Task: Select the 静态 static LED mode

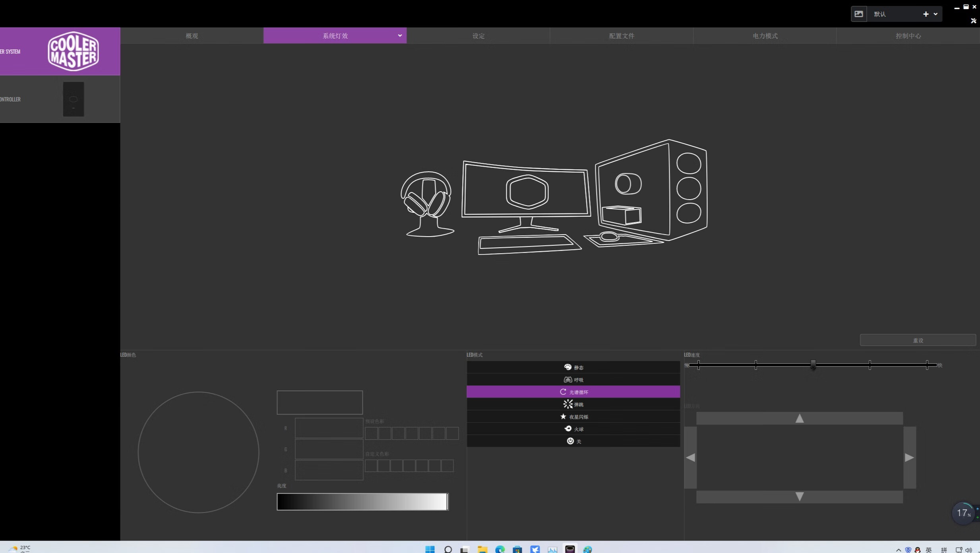Action: click(x=573, y=367)
